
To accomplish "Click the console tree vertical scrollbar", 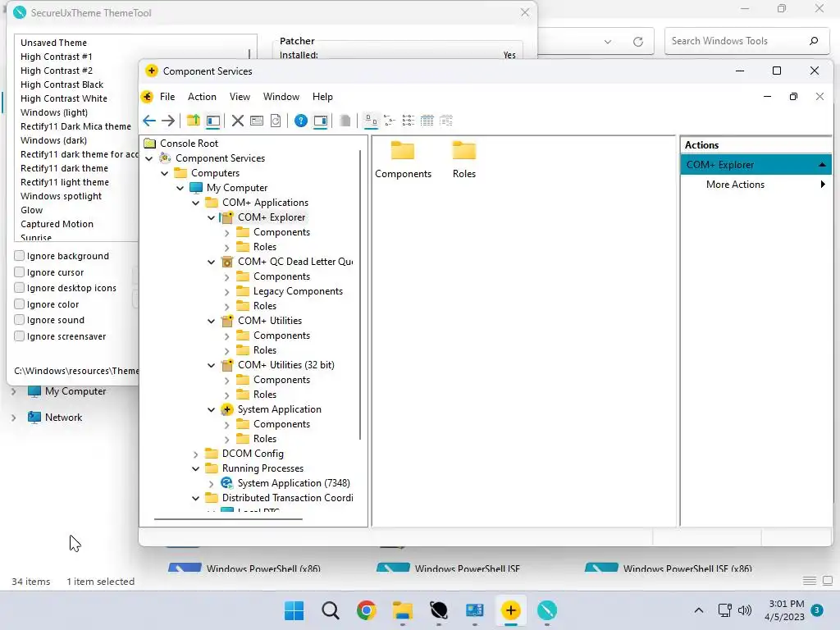I will (361, 294).
